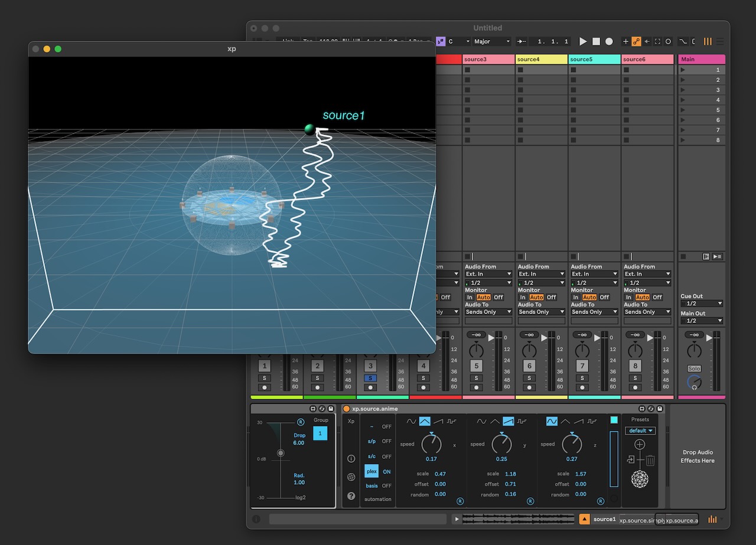This screenshot has height=545, width=756.
Task: Toggle xp.source.anime device activator orange button
Action: click(x=347, y=409)
